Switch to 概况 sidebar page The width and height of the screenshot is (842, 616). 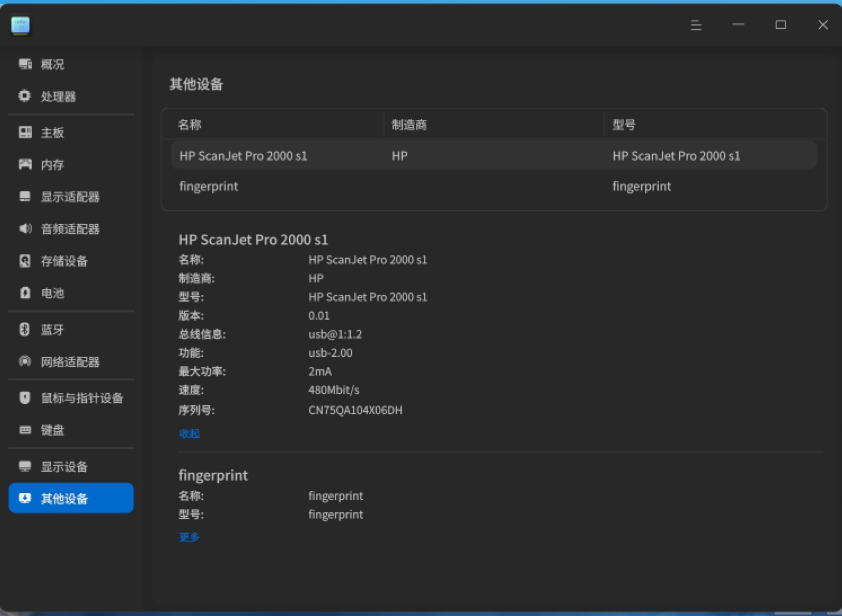tap(71, 64)
